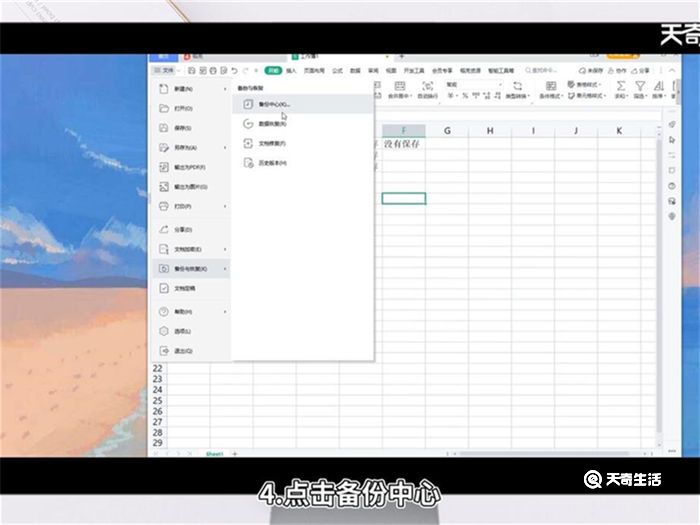The image size is (700, 525).
Task: Click the save icon in quick access toolbar
Action: [192, 71]
